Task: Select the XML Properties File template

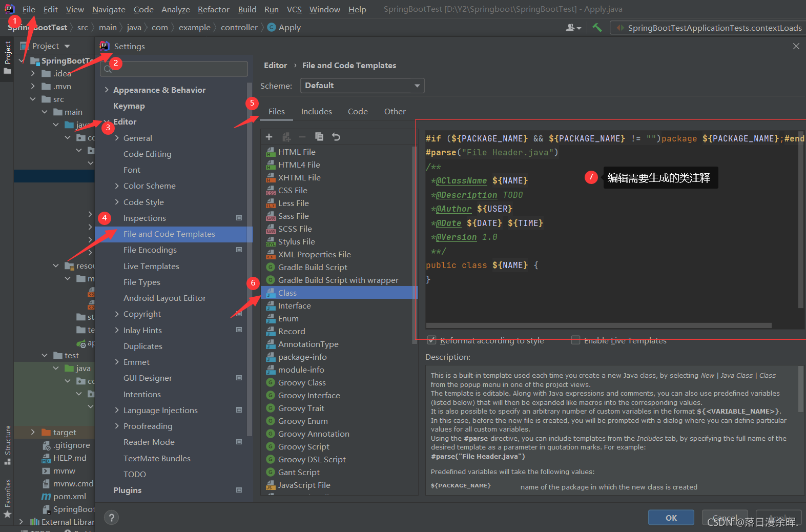Action: pos(314,255)
